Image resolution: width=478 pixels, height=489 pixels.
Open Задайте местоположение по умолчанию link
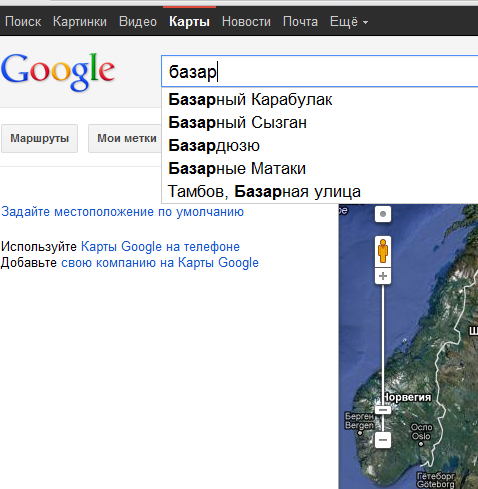(122, 212)
